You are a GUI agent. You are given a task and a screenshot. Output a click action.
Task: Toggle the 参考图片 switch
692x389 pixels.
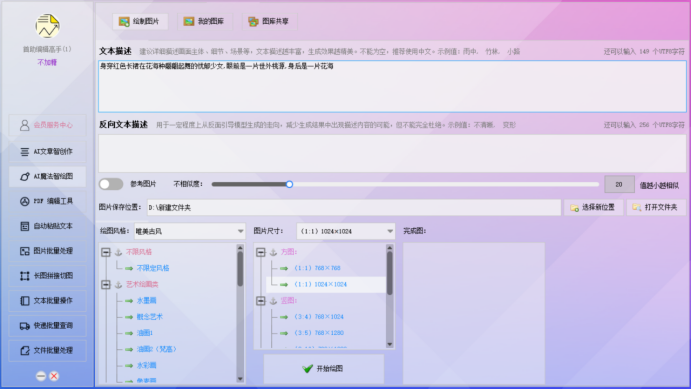pyautogui.click(x=111, y=184)
